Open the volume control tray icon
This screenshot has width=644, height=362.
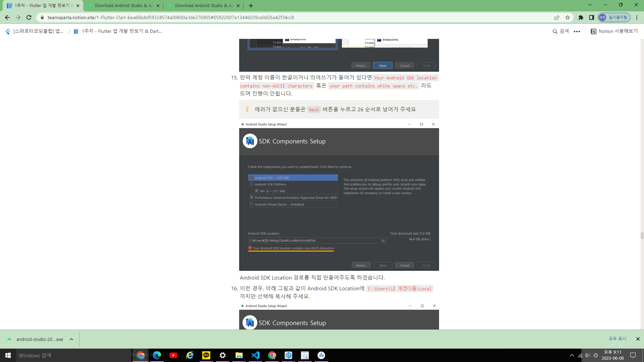pyautogui.click(x=588, y=355)
